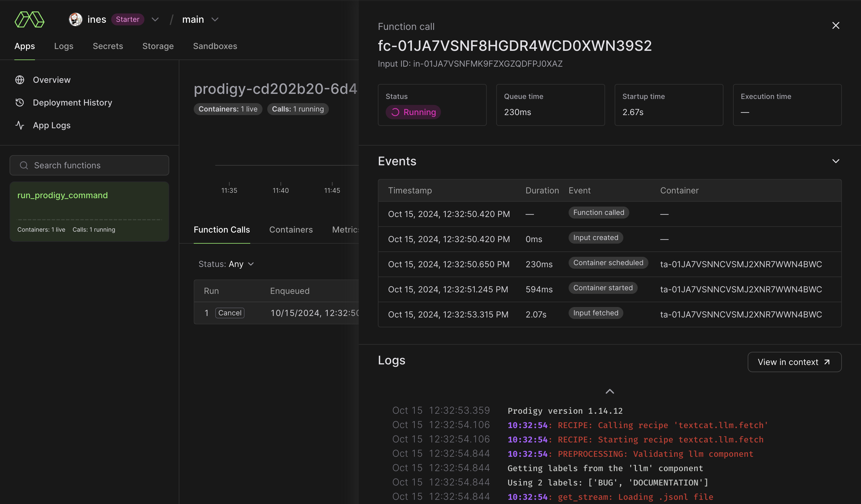
Task: Click the close panel X button
Action: (x=836, y=26)
